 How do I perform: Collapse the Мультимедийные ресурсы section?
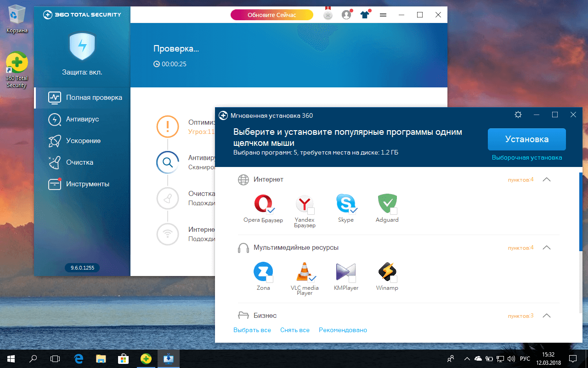[x=546, y=247]
